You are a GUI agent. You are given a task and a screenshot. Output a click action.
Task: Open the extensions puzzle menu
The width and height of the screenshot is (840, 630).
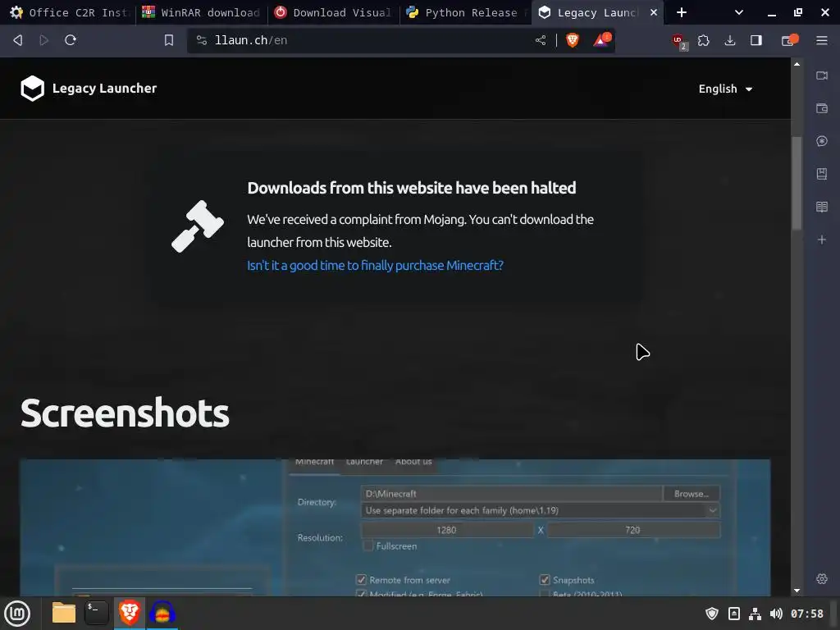[703, 40]
